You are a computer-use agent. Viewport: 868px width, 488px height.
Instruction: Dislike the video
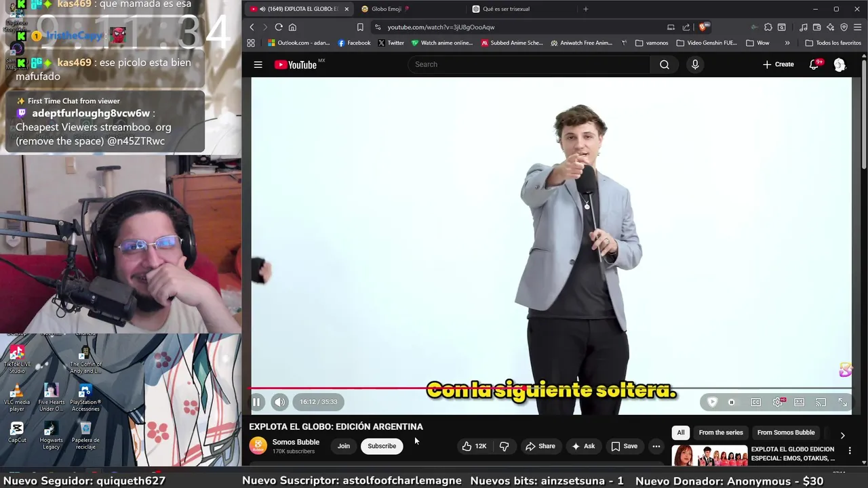click(x=504, y=446)
